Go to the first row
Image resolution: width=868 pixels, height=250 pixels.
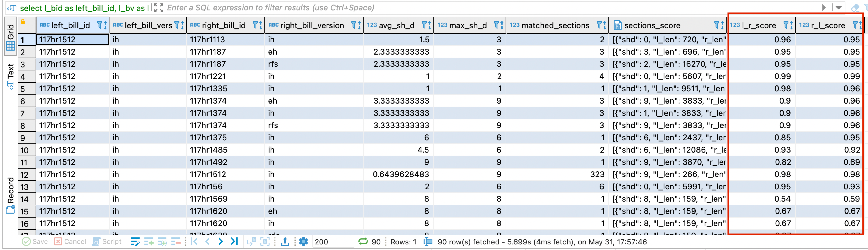[194, 242]
